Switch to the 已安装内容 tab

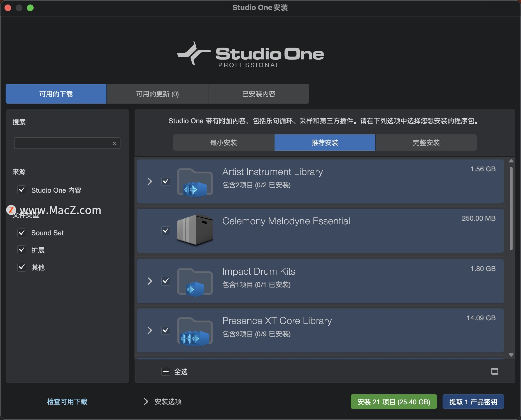click(x=259, y=94)
